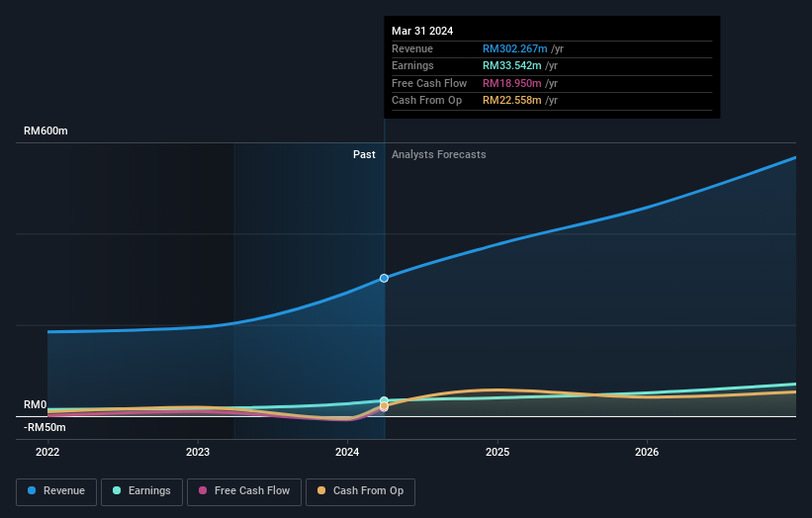
Task: Click the RM33.542m earnings value
Action: [x=512, y=65]
